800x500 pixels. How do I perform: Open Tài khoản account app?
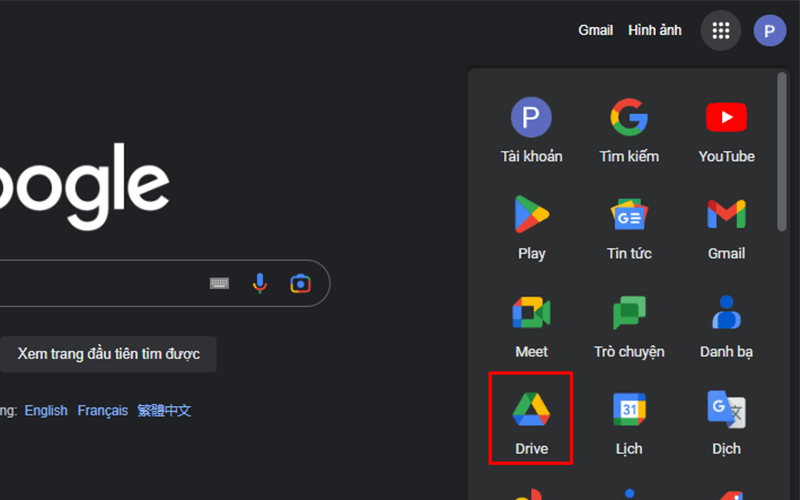531,131
